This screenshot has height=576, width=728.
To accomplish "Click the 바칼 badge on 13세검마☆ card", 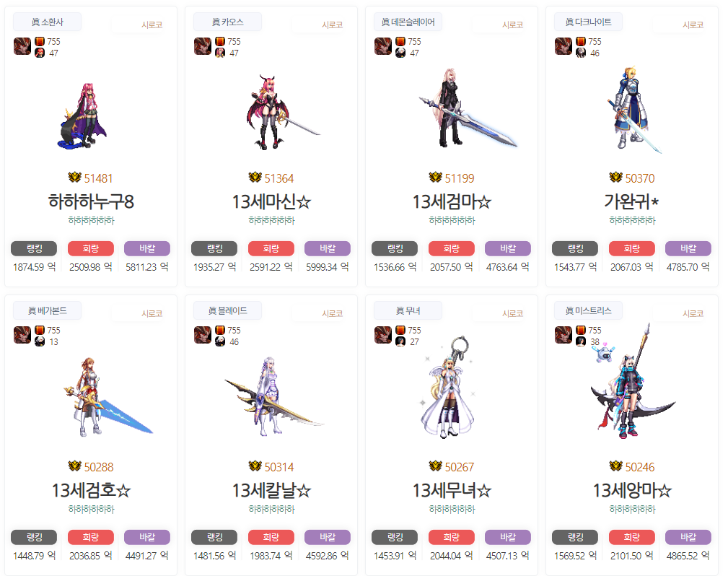I will [x=508, y=248].
